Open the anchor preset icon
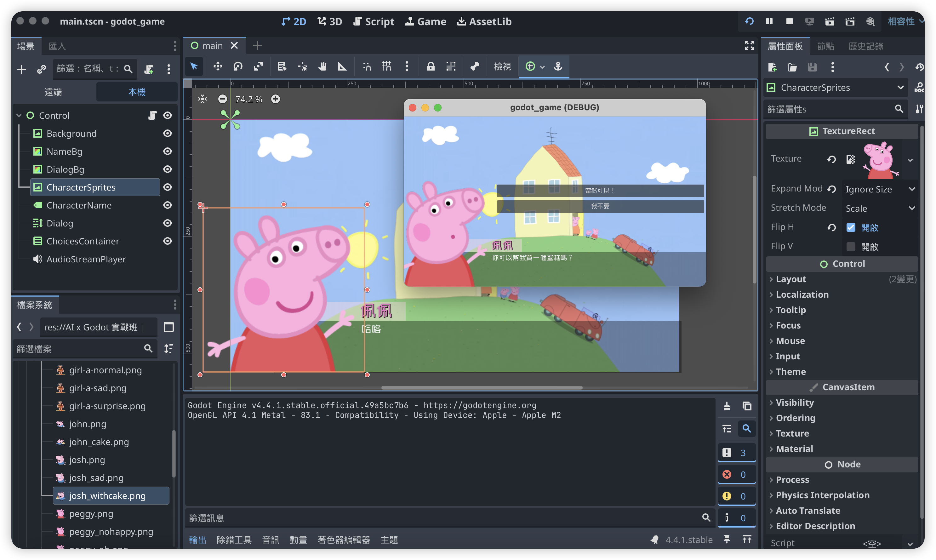 pos(558,66)
